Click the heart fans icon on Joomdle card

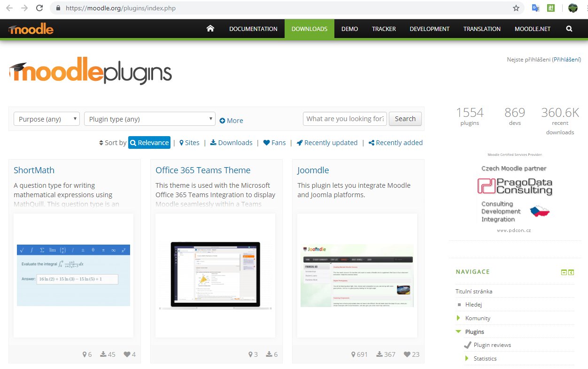coord(407,354)
